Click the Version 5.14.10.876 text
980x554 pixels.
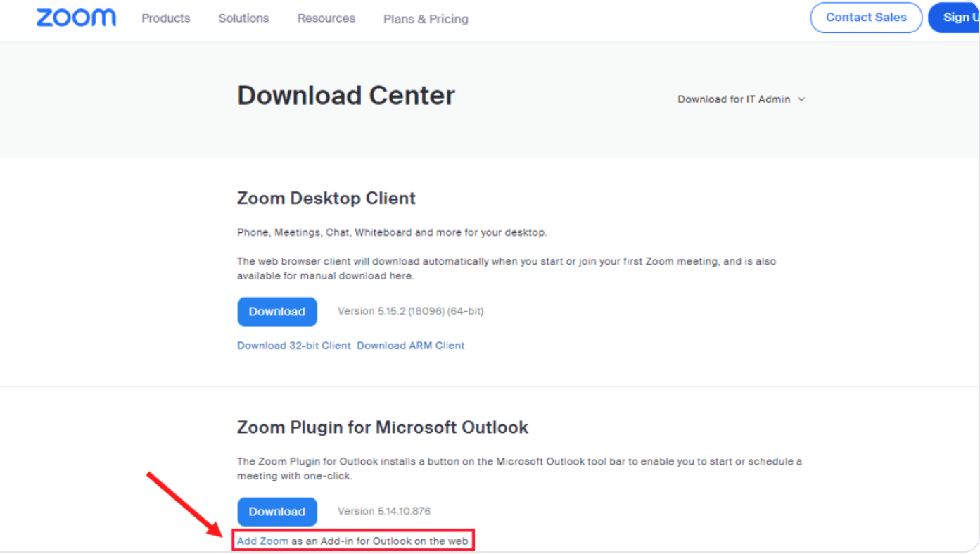383,511
